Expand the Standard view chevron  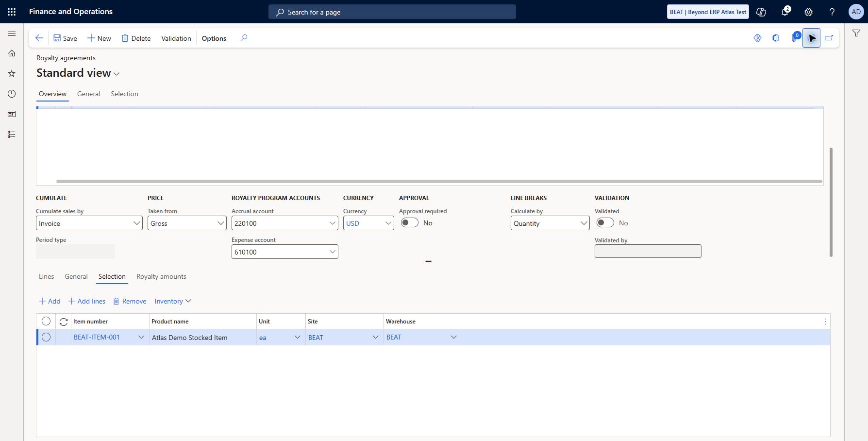117,74
